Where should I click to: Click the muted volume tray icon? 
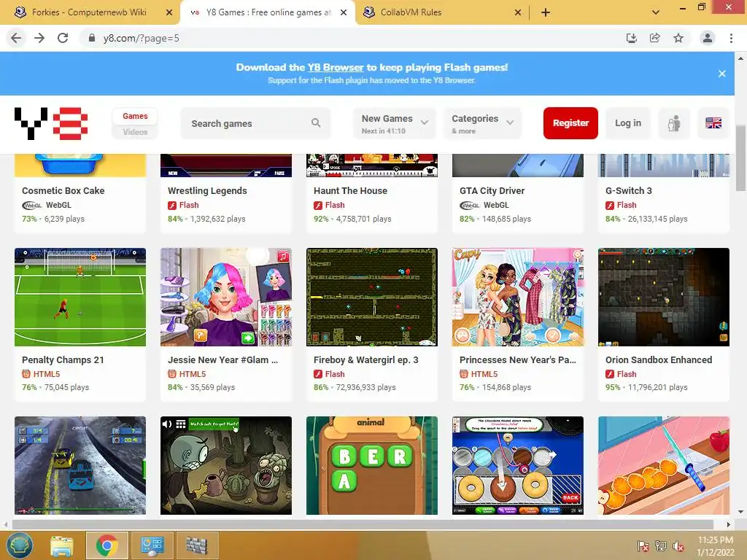click(678, 546)
